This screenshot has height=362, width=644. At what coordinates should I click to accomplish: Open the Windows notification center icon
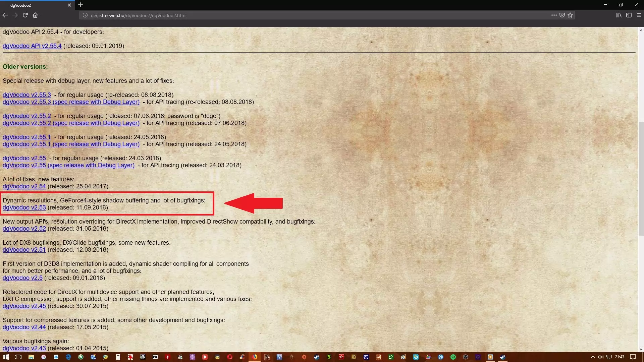pyautogui.click(x=633, y=357)
